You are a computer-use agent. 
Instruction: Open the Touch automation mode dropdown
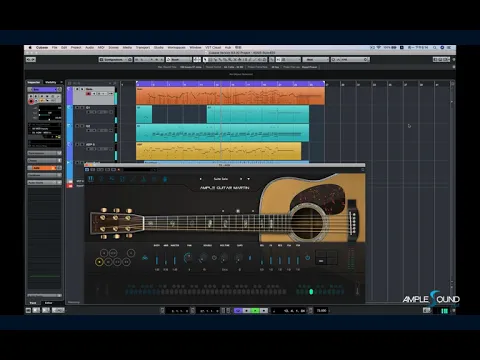coord(179,60)
